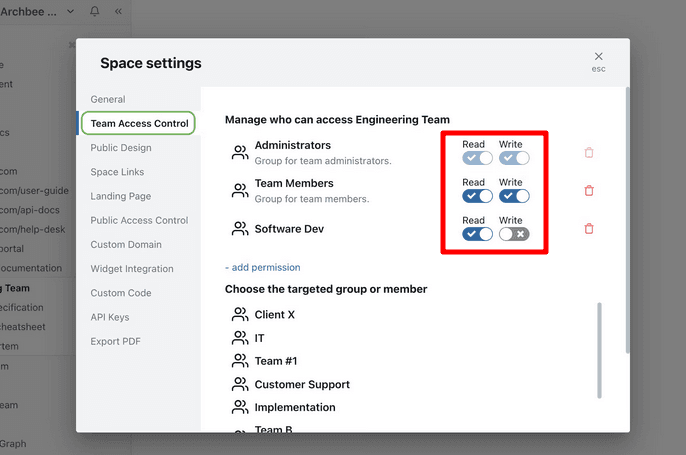Delete the Software Dev permission

point(589,229)
